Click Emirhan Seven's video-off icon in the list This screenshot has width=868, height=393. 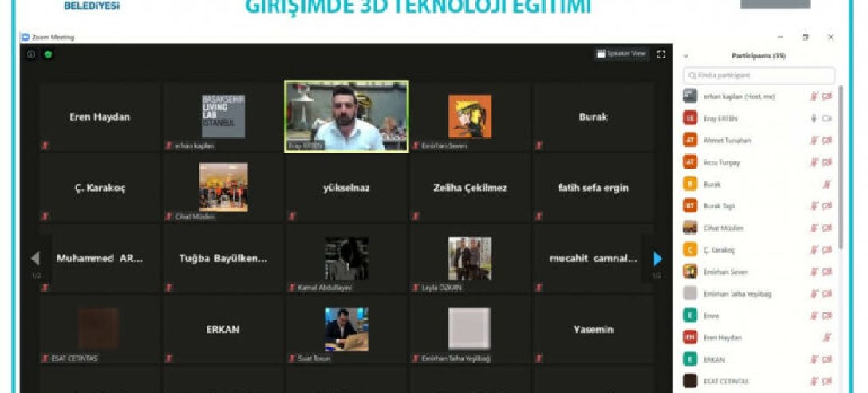[827, 272]
